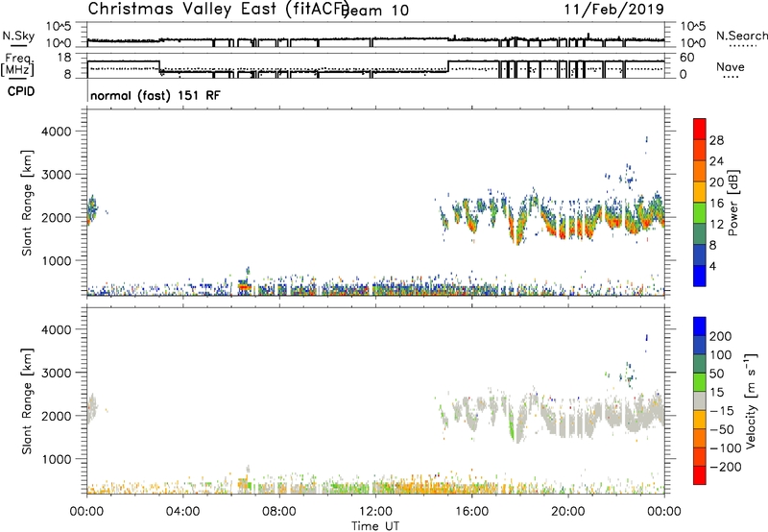Click the "16" Power colorbar label
Viewport: 768px width, 532px height.
click(x=716, y=204)
